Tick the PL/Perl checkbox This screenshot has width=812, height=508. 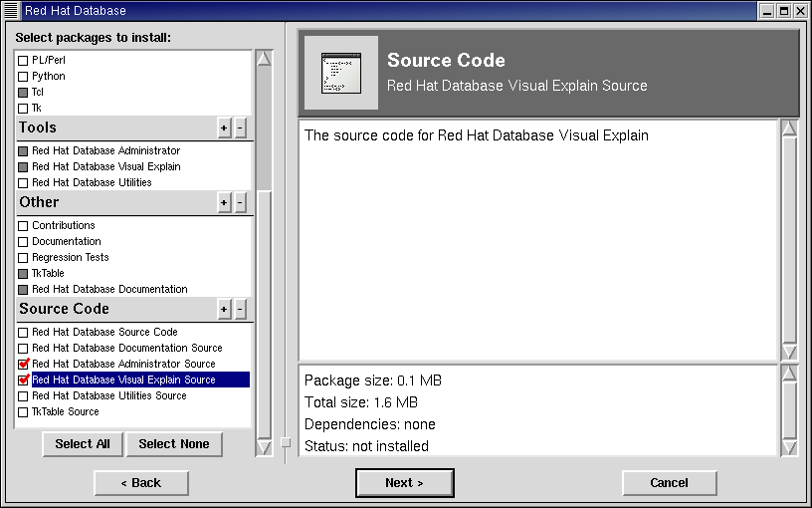(23, 61)
